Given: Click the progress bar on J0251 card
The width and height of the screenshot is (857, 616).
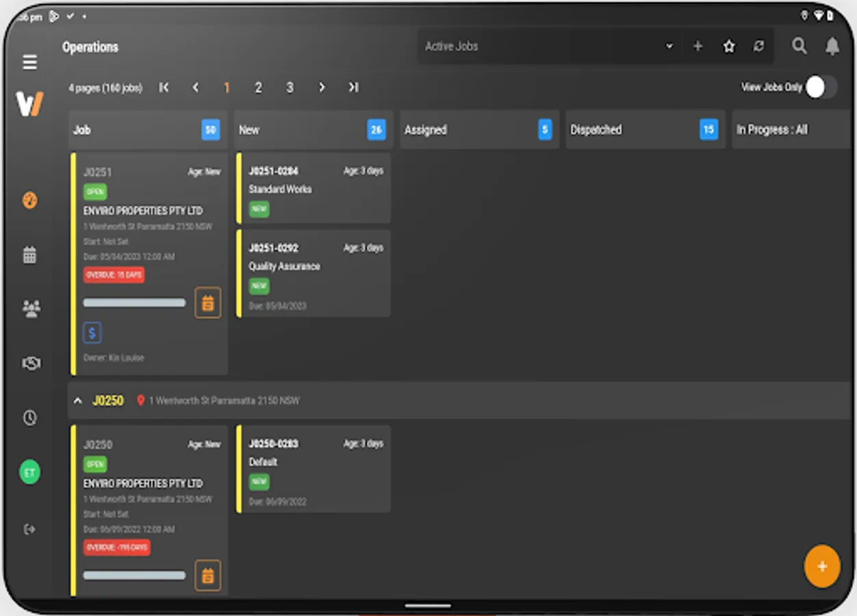Looking at the screenshot, I should click(134, 303).
